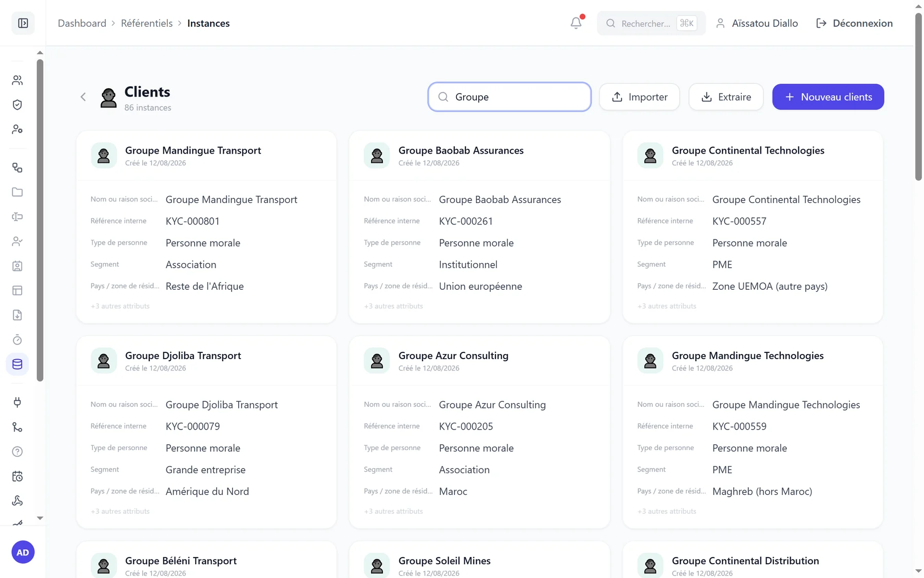This screenshot has height=578, width=924.
Task: Open the plug connector sidebar icon
Action: click(x=17, y=402)
